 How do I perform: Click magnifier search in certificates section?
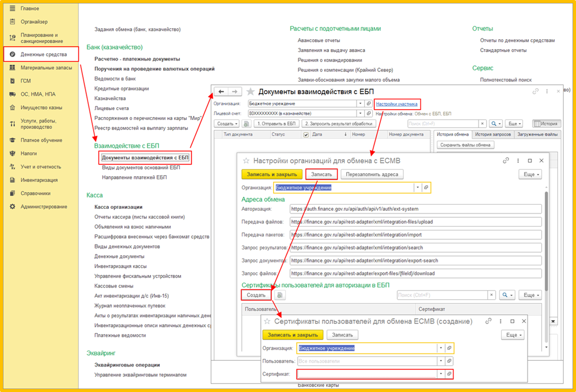pos(507,295)
